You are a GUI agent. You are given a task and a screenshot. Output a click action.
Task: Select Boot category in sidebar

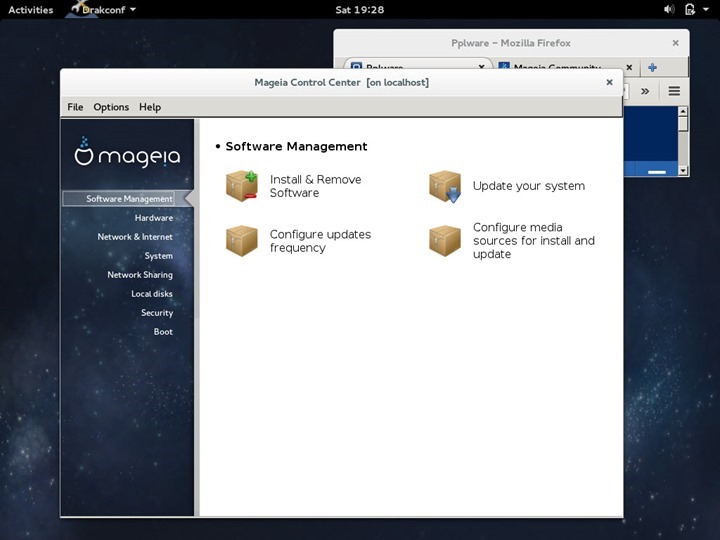click(x=163, y=332)
